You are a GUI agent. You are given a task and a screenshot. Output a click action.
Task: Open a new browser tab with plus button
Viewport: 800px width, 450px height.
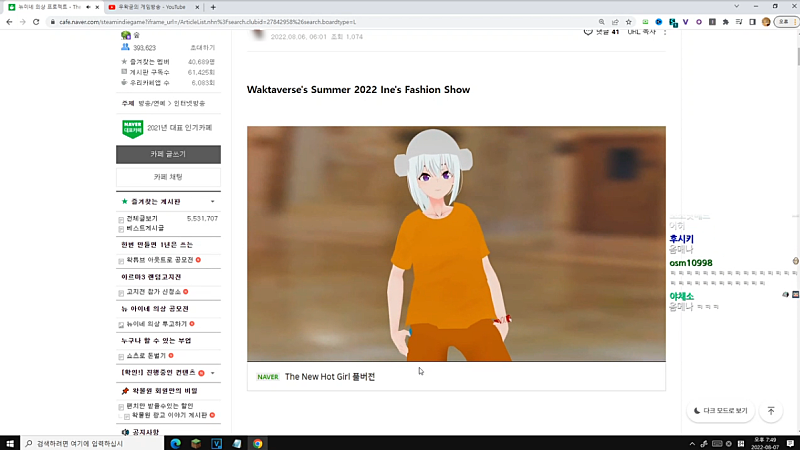[213, 7]
